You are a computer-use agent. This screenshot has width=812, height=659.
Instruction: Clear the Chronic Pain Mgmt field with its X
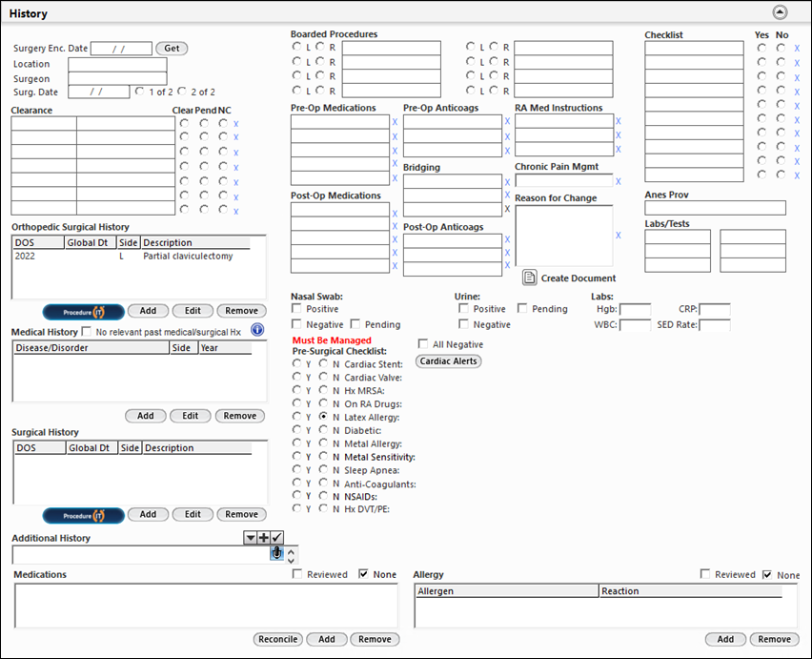click(619, 181)
